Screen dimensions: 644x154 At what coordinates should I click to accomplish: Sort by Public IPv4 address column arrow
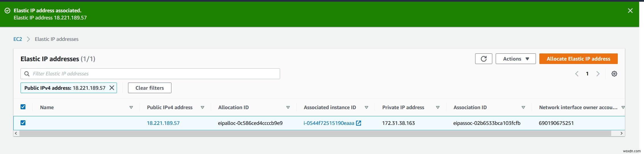(x=202, y=107)
